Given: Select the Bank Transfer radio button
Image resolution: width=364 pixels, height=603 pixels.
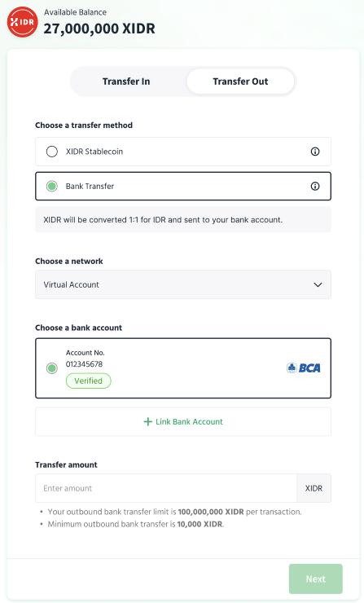Looking at the screenshot, I should (x=52, y=186).
